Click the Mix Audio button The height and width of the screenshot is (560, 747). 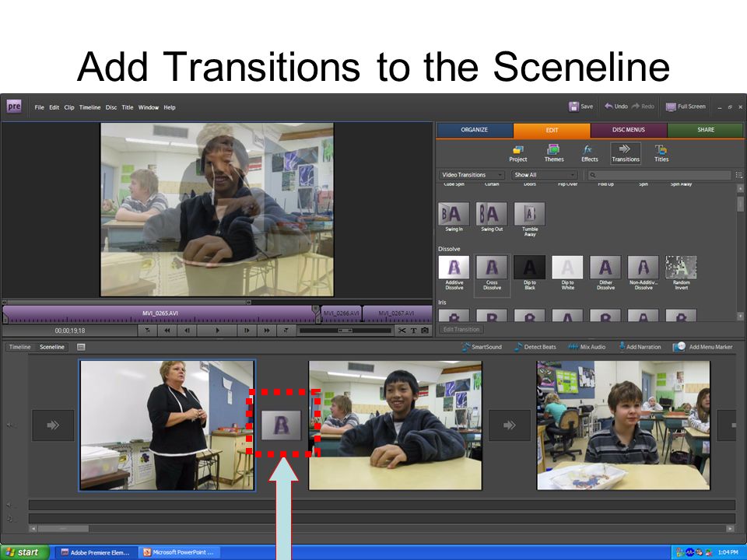point(587,347)
